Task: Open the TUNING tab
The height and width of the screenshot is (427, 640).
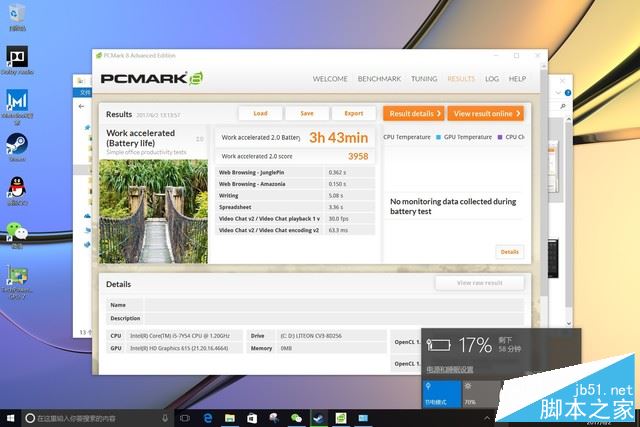Action: coord(424,79)
